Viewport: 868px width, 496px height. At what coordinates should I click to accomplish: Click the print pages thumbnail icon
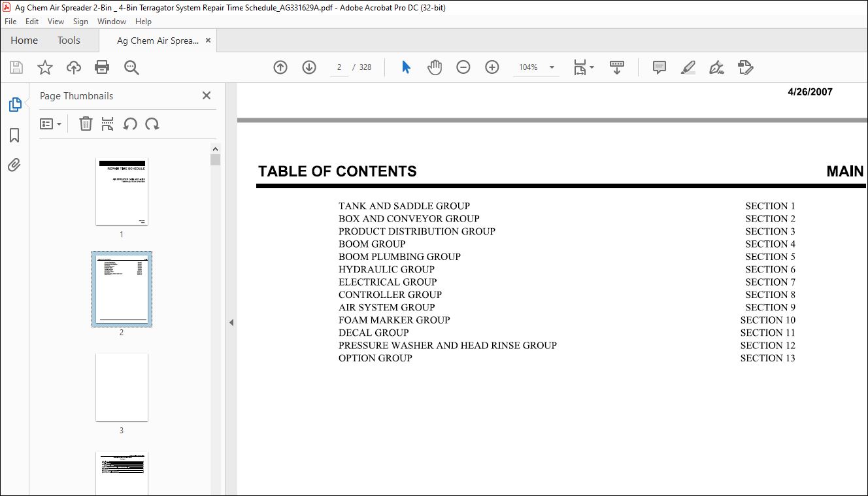[x=108, y=124]
